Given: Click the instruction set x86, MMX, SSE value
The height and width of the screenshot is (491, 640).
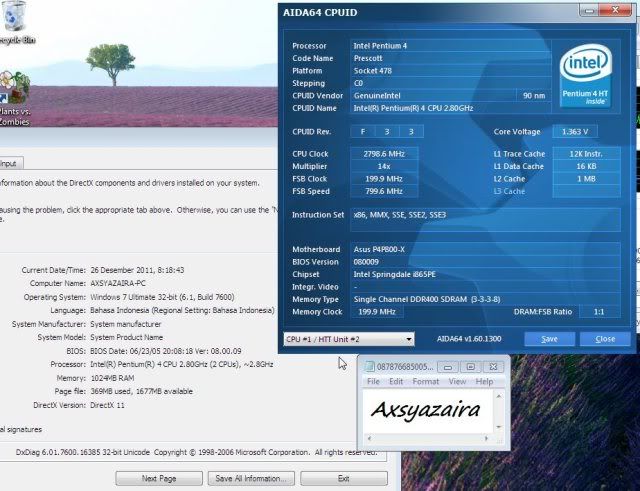Looking at the screenshot, I should [485, 219].
